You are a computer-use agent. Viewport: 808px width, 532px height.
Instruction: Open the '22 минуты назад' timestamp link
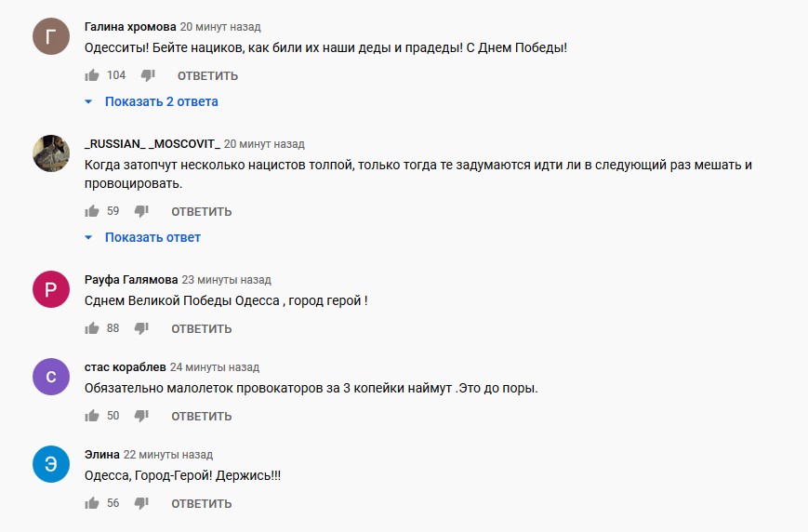[x=168, y=455]
